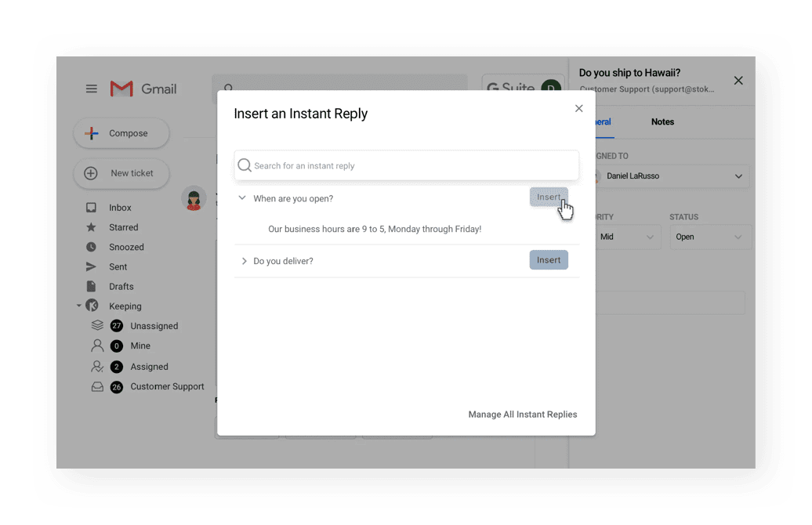The width and height of the screenshot is (812, 525).
Task: Click the Gmail envelope logo
Action: point(121,89)
